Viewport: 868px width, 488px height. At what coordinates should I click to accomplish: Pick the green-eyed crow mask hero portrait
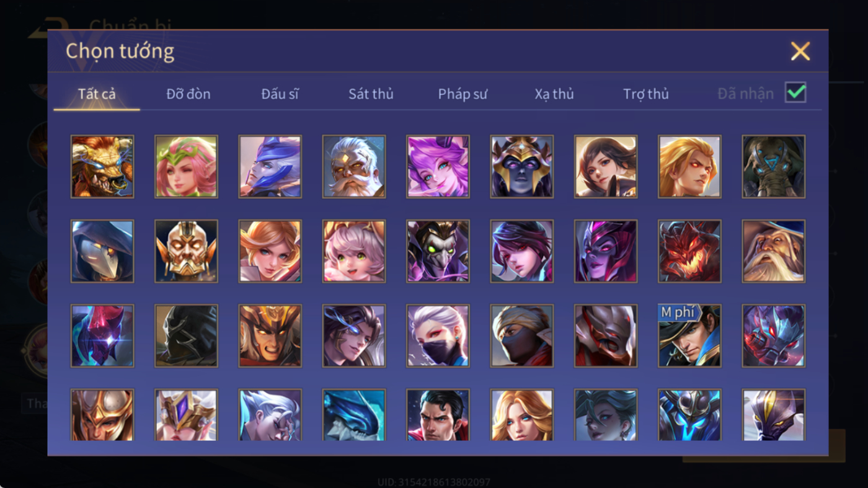(438, 251)
